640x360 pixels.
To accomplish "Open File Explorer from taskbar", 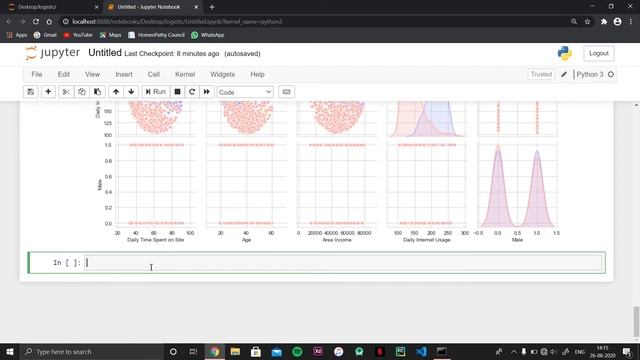I will (x=235, y=351).
